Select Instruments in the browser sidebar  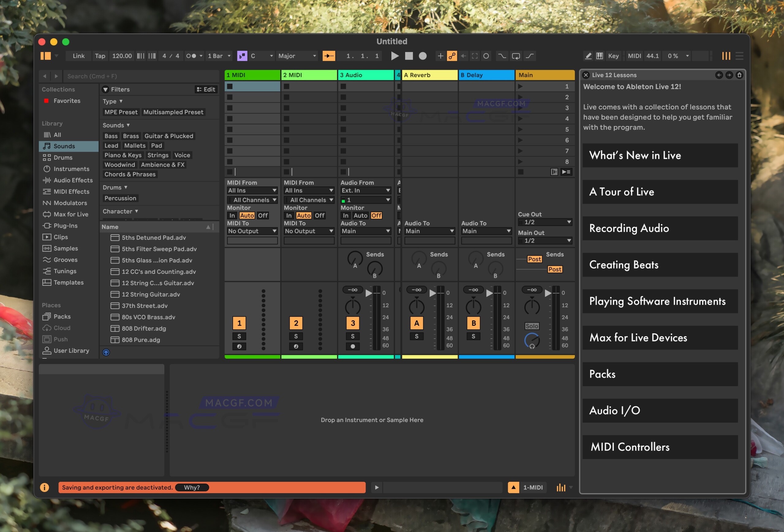pos(72,169)
